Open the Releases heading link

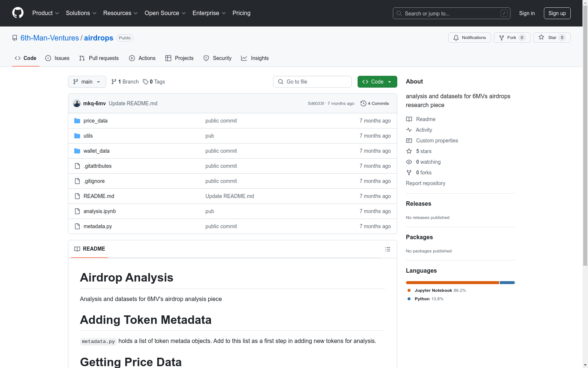(419, 204)
